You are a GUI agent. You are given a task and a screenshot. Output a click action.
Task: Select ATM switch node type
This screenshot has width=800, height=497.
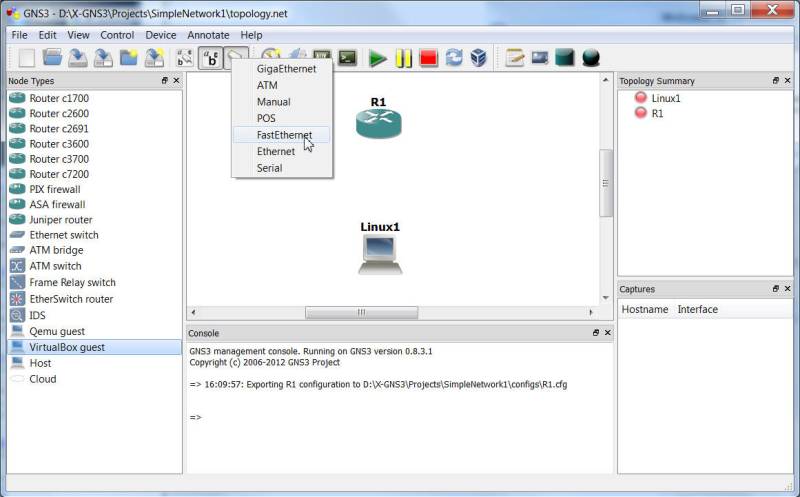coord(94,266)
